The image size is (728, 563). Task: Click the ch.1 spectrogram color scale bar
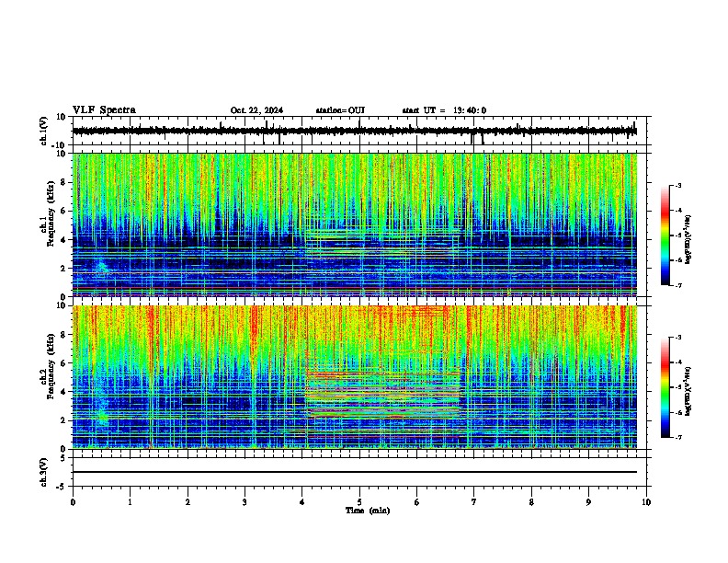[x=665, y=236]
